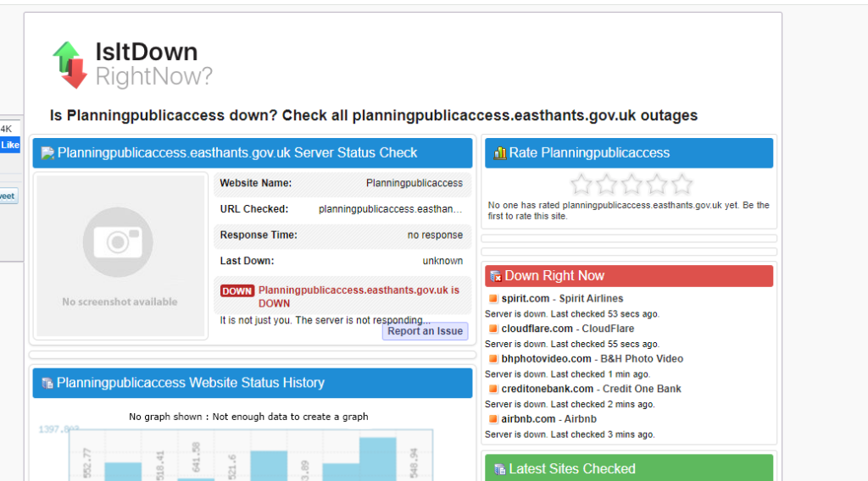Click the Server Status Check header icon
This screenshot has height=481, width=868.
click(47, 153)
